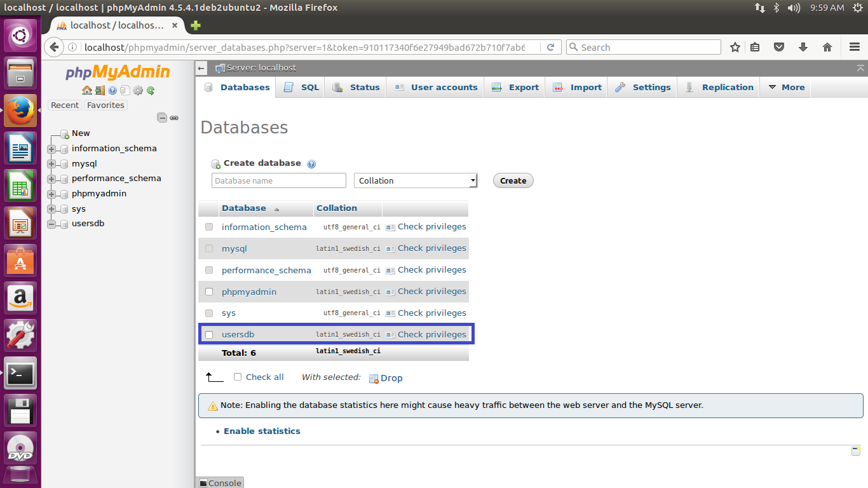Open the Favorites tables button

[105, 105]
